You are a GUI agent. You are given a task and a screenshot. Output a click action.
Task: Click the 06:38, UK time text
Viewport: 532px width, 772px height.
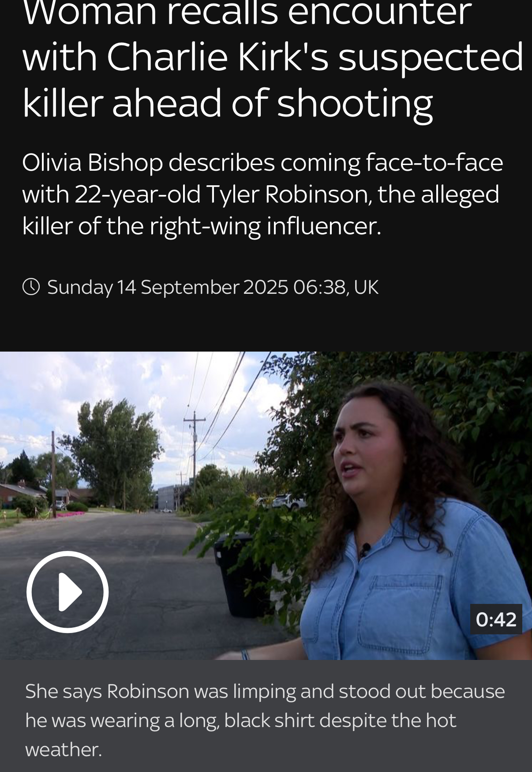click(336, 287)
